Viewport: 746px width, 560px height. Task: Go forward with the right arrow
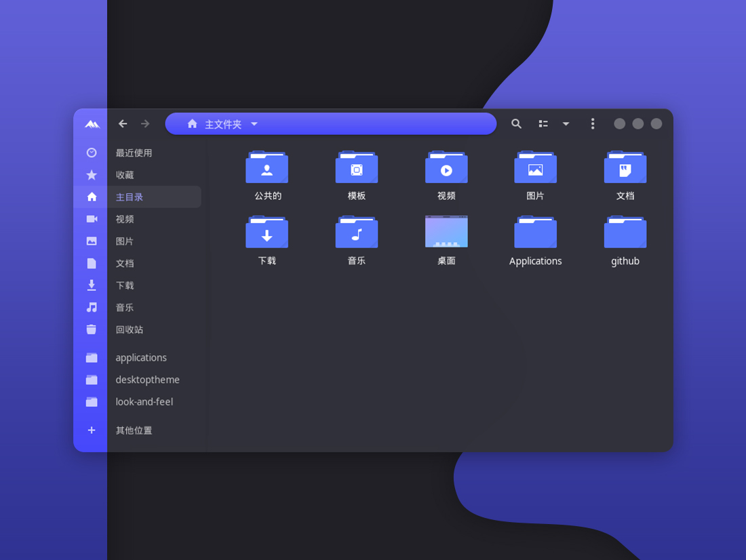tap(145, 123)
